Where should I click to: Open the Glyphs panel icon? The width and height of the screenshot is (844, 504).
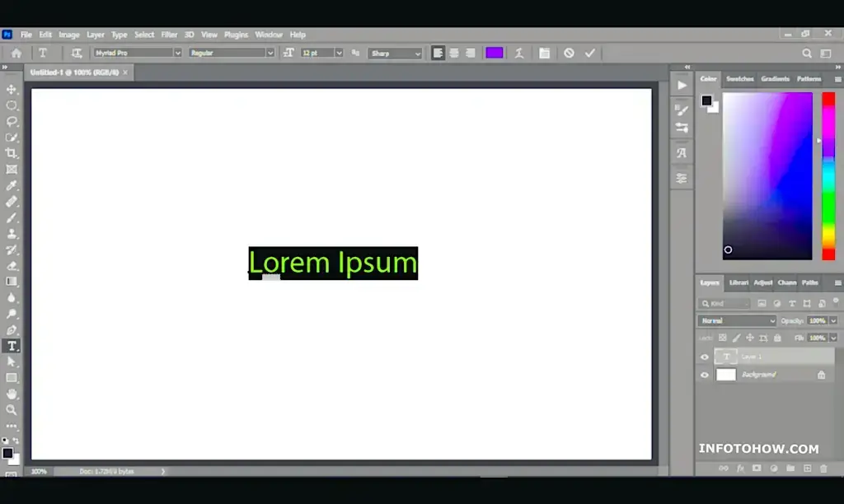(682, 152)
